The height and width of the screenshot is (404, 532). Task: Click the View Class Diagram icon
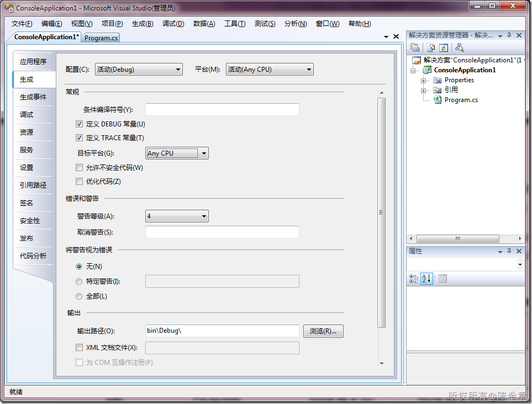[460, 47]
